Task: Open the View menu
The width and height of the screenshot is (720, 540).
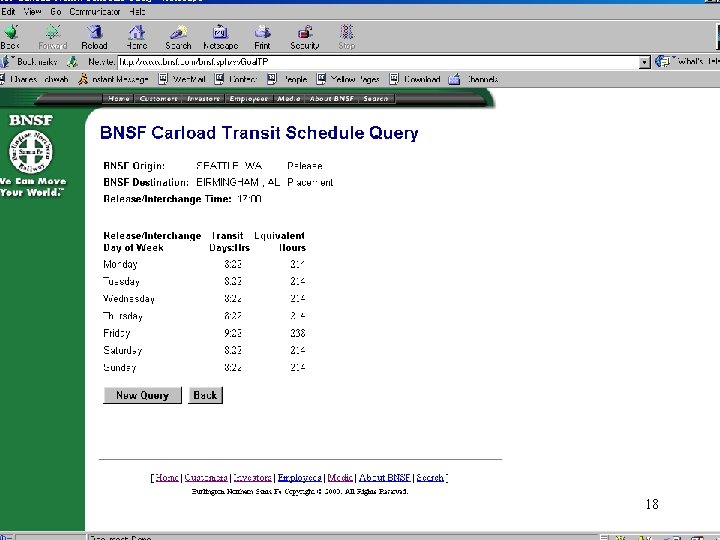Action: [x=32, y=11]
